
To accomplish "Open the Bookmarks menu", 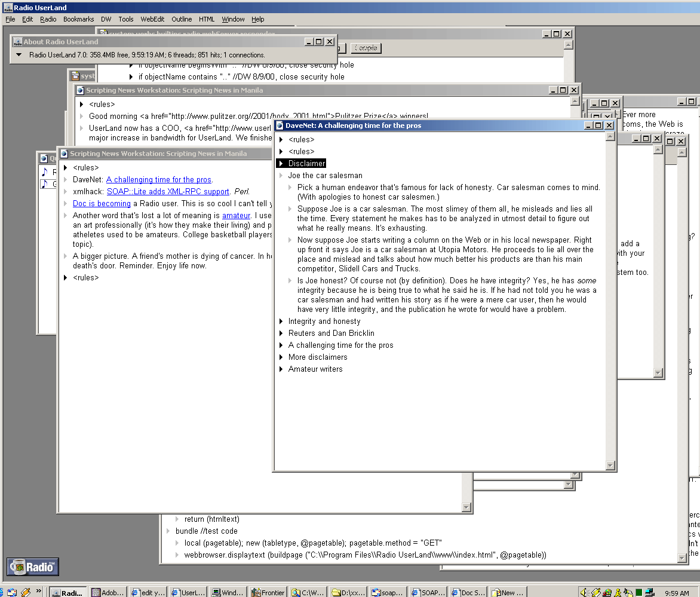I will pyautogui.click(x=78, y=19).
